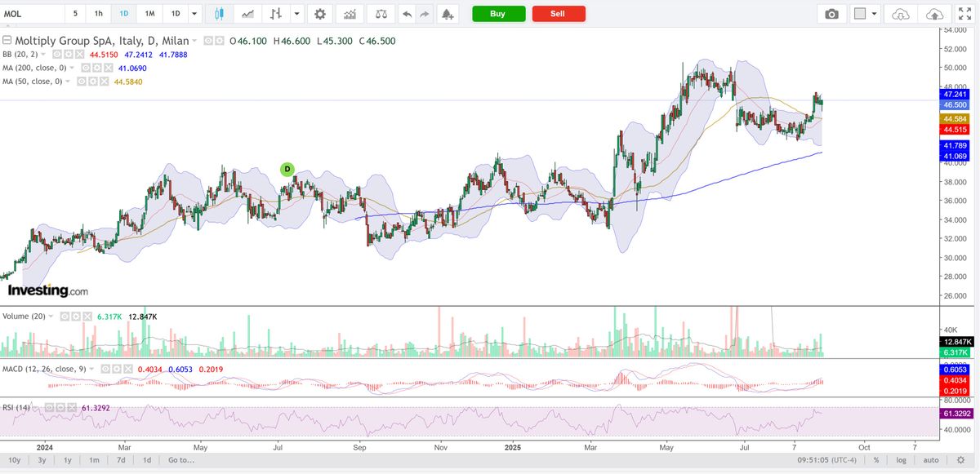Load chart layout from cloud
980x474 pixels.
901,14
